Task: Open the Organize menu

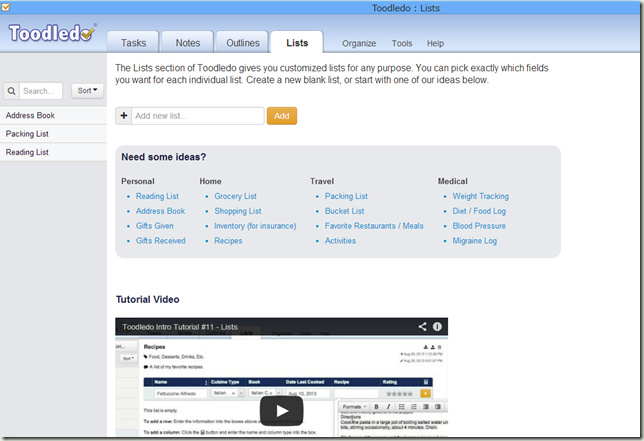Action: coord(359,44)
